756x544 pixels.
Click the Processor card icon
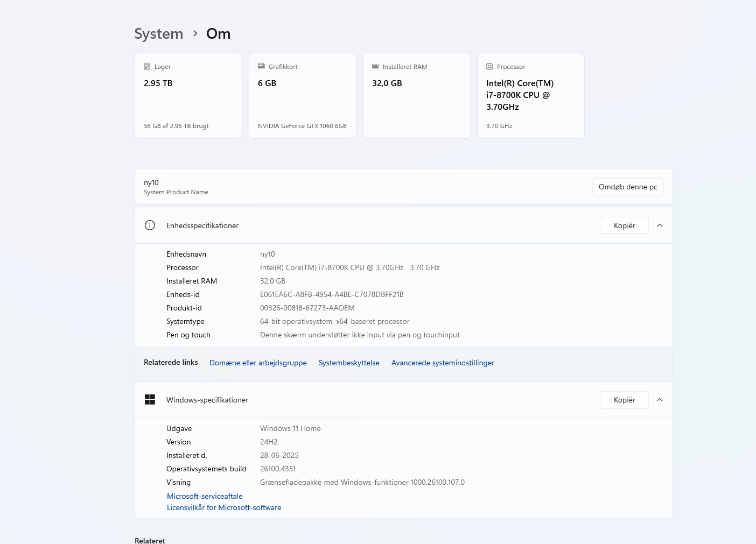click(x=489, y=67)
